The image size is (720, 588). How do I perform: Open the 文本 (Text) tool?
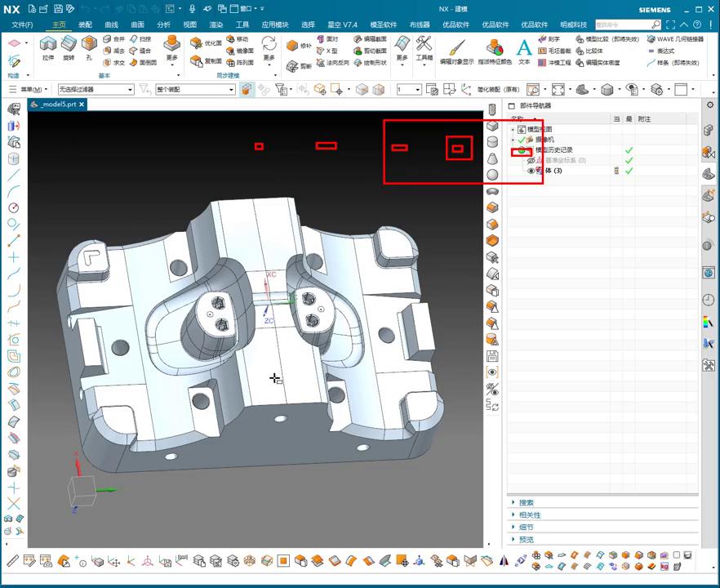click(524, 47)
